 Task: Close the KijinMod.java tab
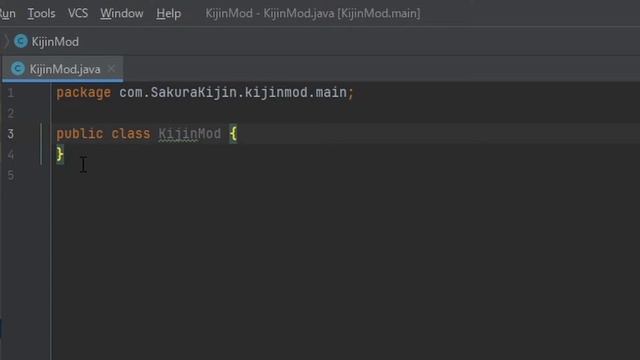(x=111, y=69)
